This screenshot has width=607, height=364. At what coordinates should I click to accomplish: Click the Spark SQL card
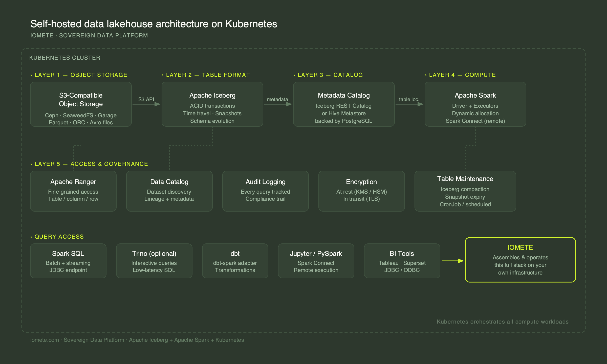68,261
